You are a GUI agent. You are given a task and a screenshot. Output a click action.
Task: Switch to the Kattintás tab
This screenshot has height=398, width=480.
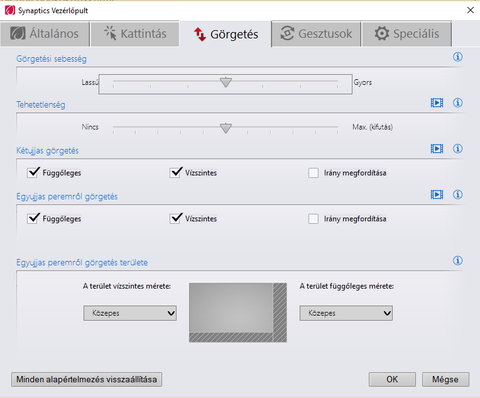pyautogui.click(x=135, y=34)
